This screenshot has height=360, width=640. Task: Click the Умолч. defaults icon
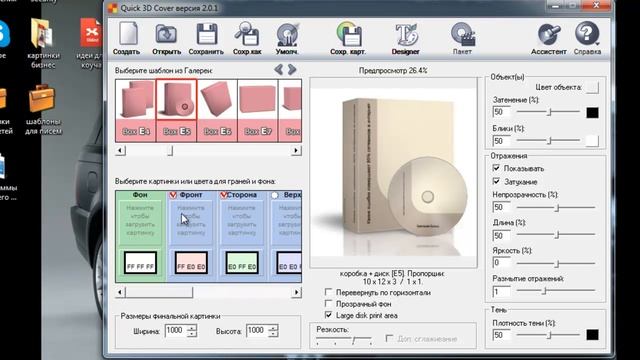[287, 38]
